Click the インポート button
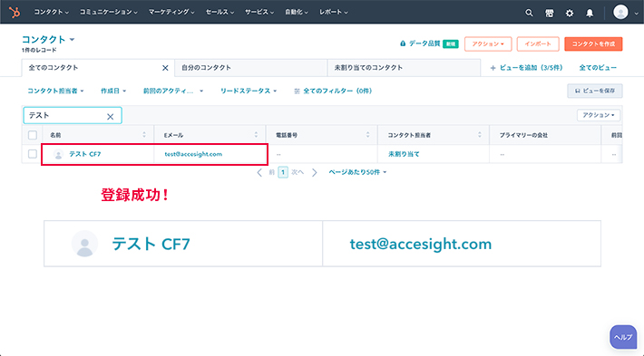644x356 pixels. (538, 43)
